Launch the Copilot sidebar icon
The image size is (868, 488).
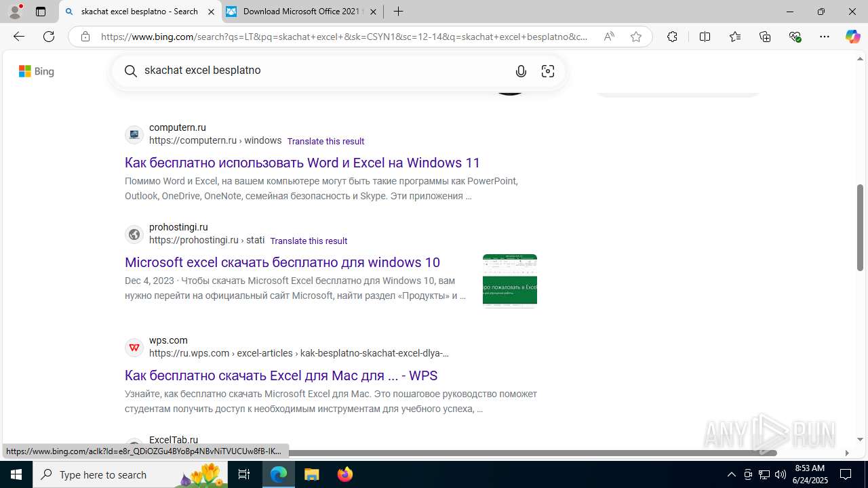point(852,37)
